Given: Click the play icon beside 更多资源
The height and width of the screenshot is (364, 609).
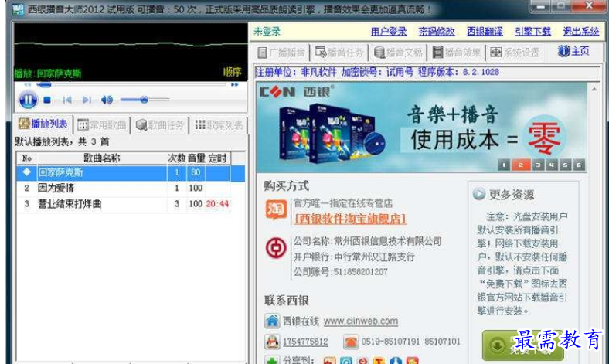Looking at the screenshot, I should (479, 194).
